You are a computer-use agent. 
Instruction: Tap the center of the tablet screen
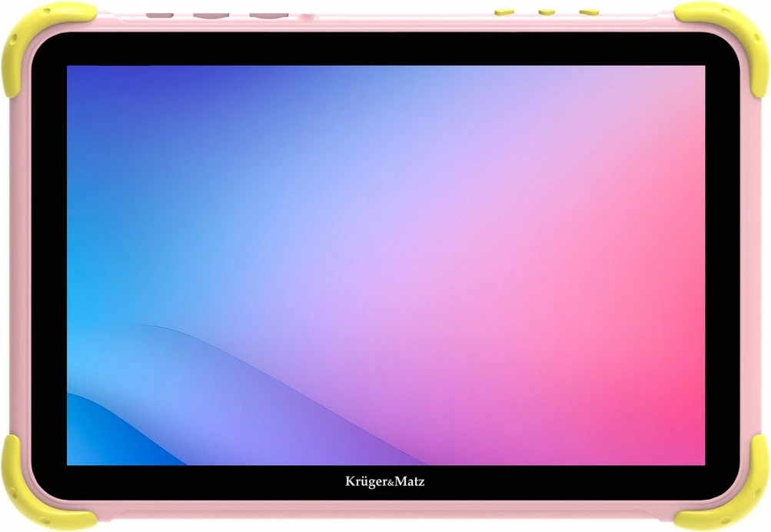[384, 265]
